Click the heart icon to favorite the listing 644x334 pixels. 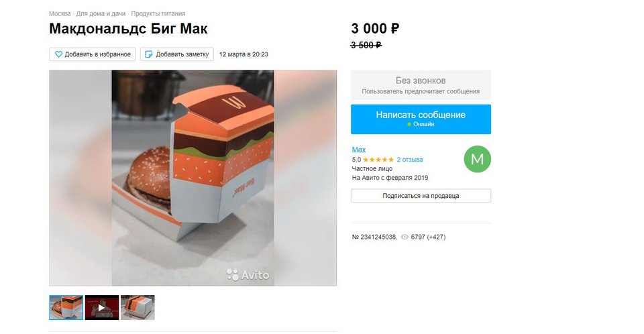tap(59, 54)
